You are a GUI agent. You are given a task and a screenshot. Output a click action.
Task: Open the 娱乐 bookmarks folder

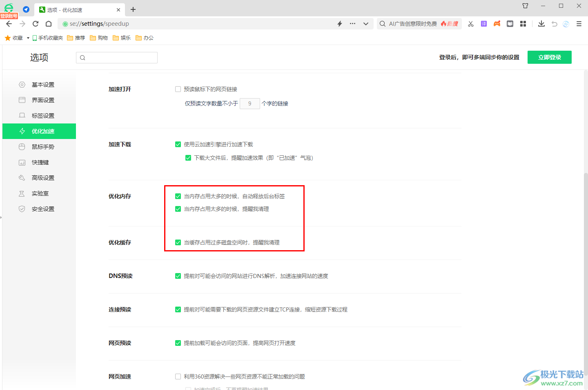coord(122,38)
